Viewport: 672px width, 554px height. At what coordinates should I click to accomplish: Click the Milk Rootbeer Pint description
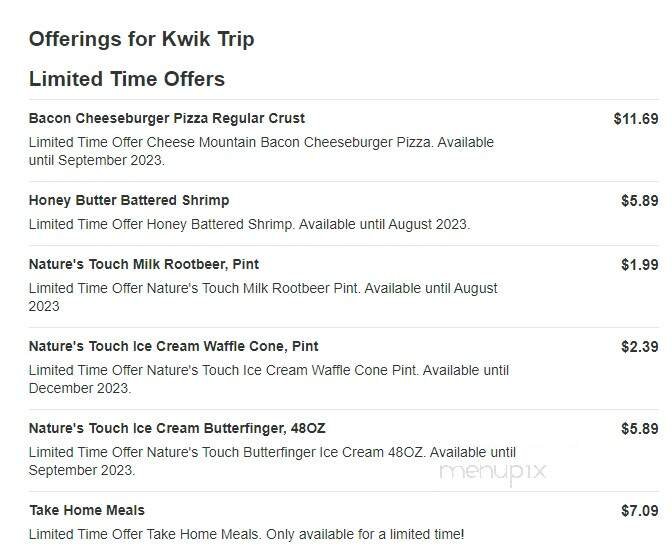[263, 297]
